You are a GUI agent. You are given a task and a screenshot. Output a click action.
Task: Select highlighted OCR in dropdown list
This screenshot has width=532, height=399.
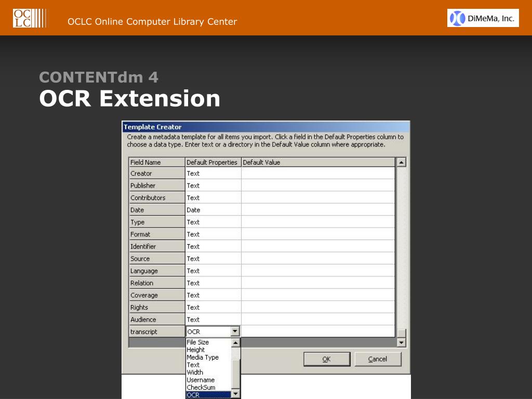tap(208, 395)
